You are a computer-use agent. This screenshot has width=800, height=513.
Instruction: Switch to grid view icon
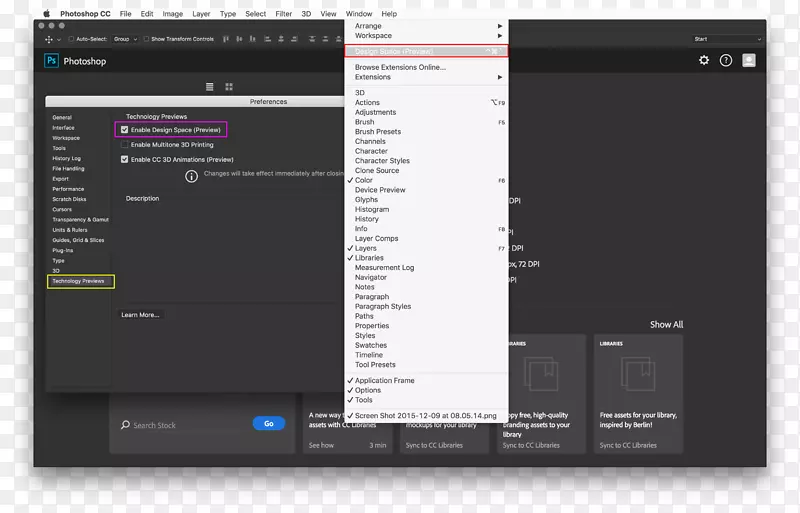click(229, 87)
